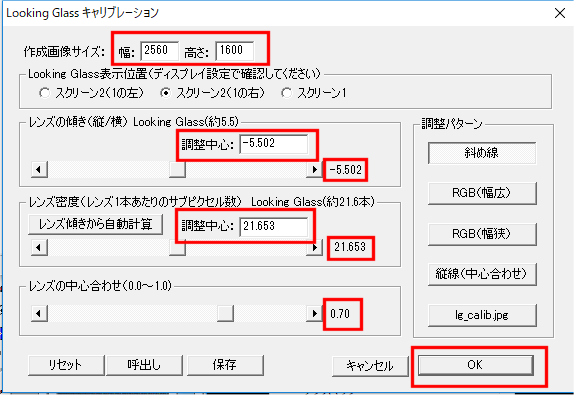
Task: Click the lens density slider thumb
Action: click(177, 247)
